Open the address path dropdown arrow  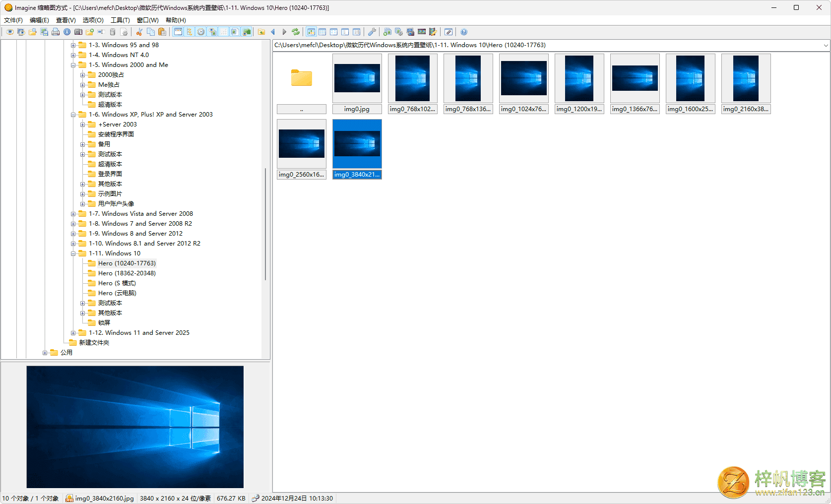[826, 45]
